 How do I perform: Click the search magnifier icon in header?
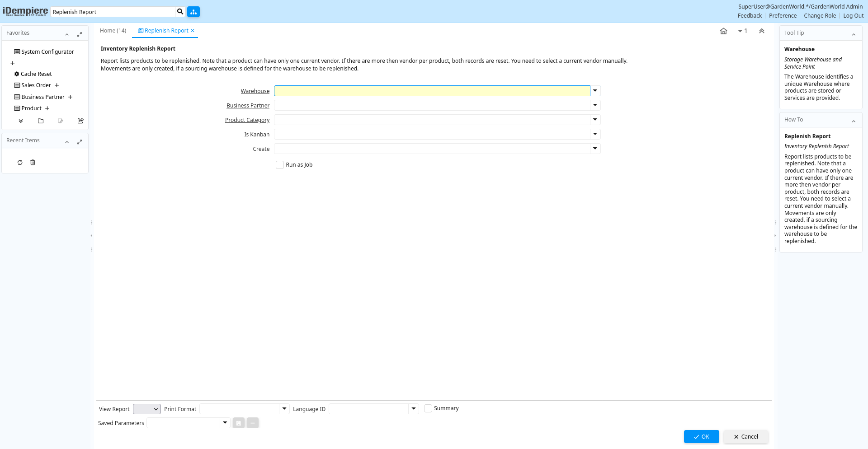coord(180,12)
